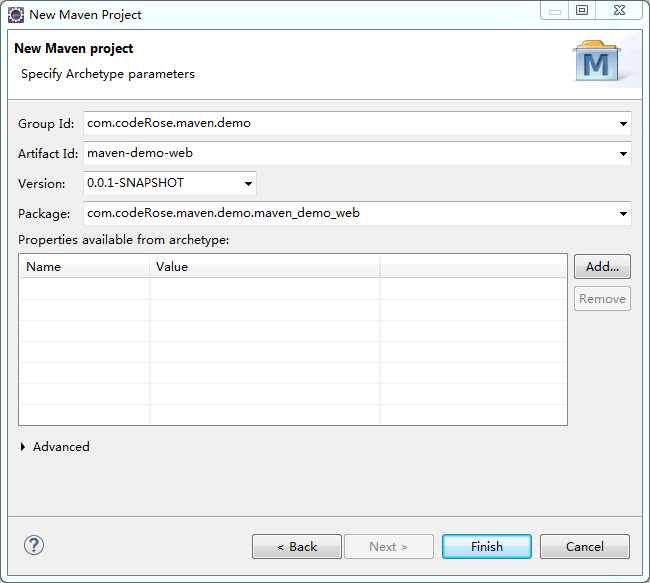Click the Value column header

pyautogui.click(x=265, y=267)
